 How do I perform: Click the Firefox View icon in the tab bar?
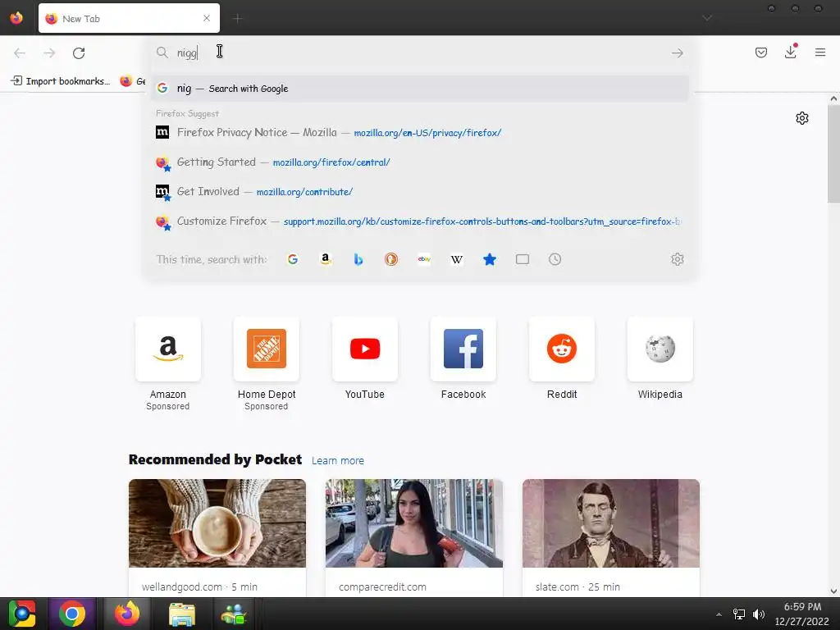coord(16,18)
